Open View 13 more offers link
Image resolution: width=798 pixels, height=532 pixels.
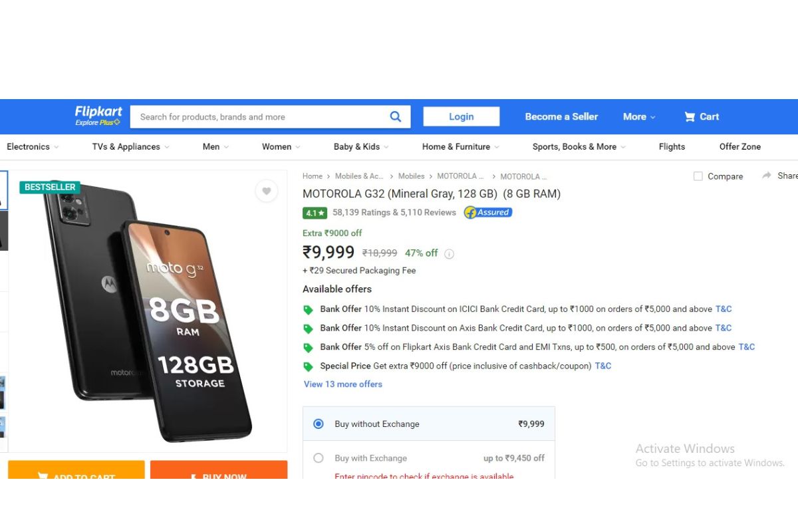(343, 384)
